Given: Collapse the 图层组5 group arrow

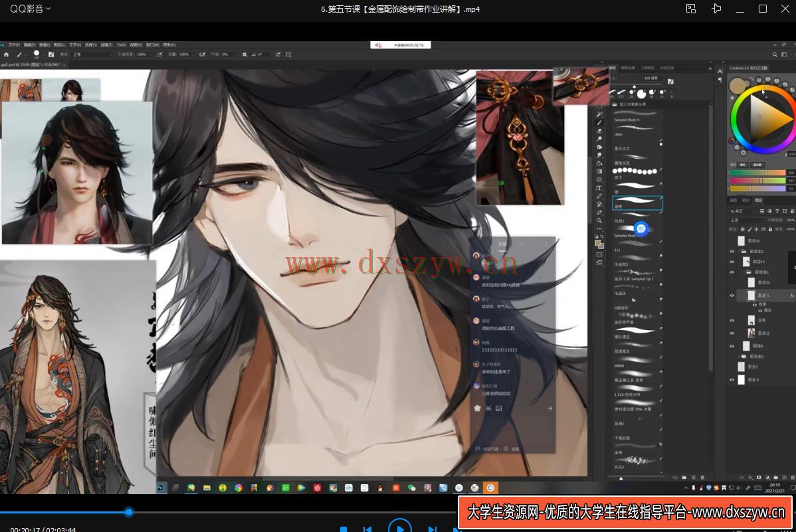Looking at the screenshot, I should click(x=744, y=272).
